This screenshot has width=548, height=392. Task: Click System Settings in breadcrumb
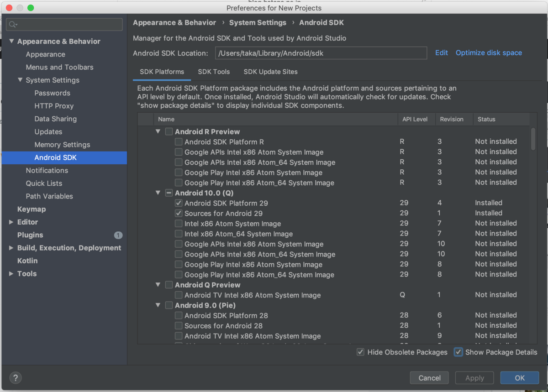[x=258, y=23]
